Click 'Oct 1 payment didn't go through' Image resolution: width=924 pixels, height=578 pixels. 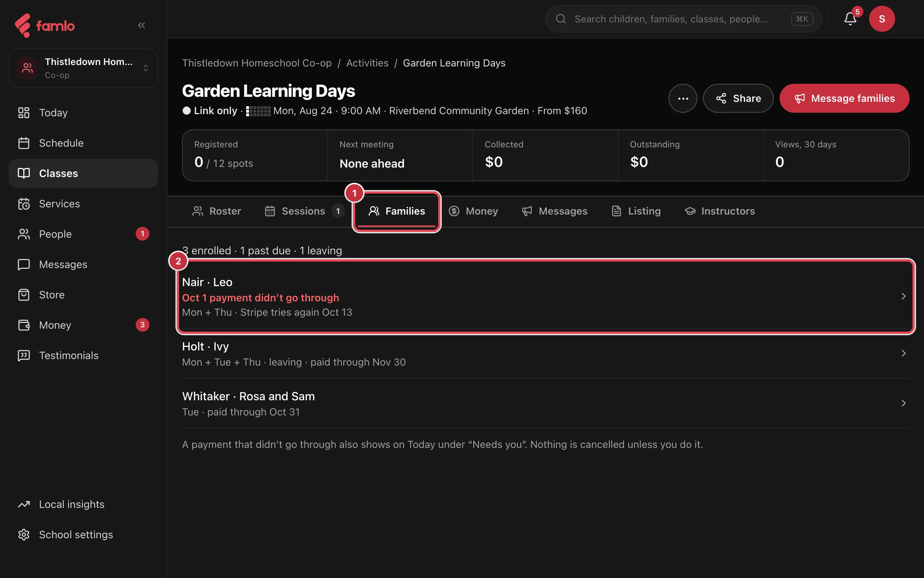coord(260,298)
